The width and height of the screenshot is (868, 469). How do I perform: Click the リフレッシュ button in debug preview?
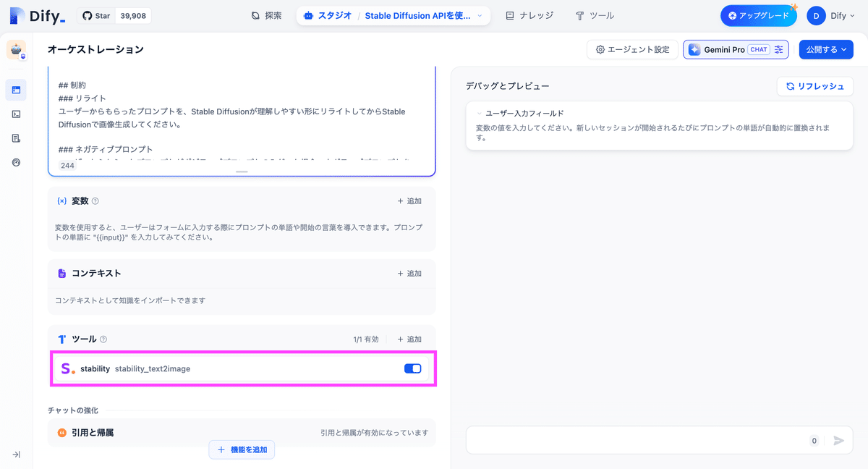click(814, 85)
